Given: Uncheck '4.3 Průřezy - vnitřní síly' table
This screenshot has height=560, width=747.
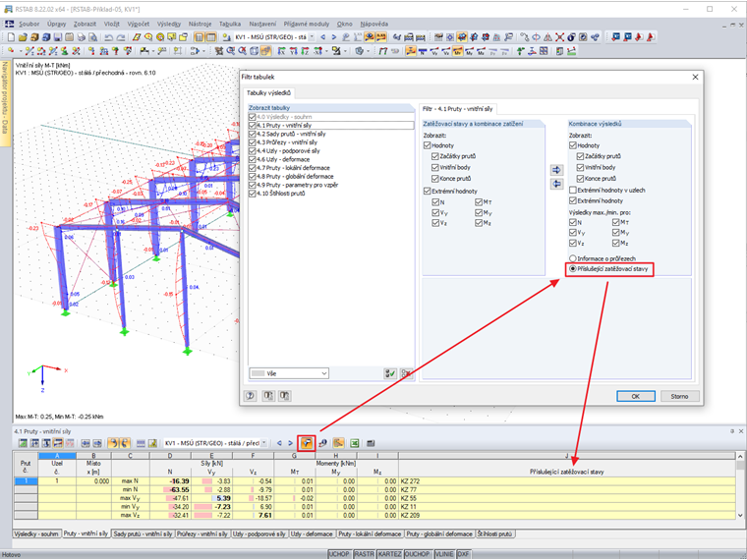Looking at the screenshot, I should (x=253, y=141).
